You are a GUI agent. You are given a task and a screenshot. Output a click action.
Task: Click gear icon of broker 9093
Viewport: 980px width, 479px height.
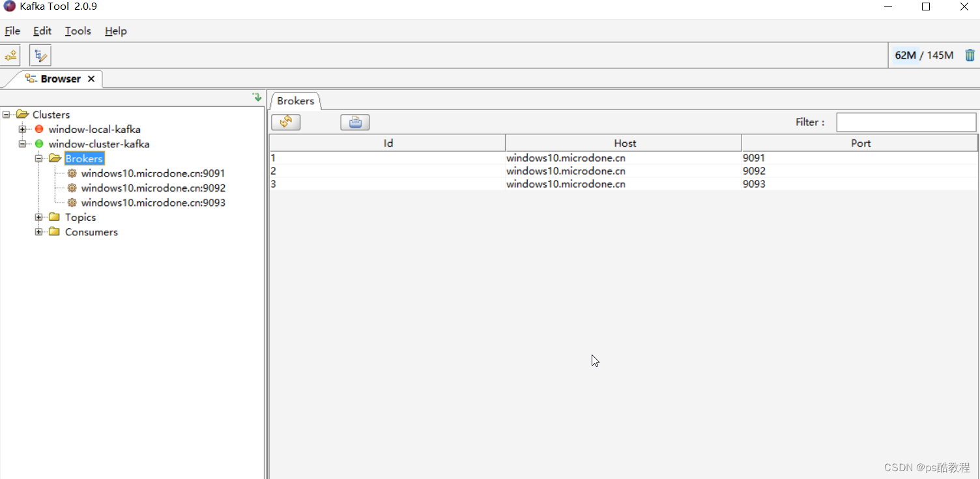(x=72, y=203)
